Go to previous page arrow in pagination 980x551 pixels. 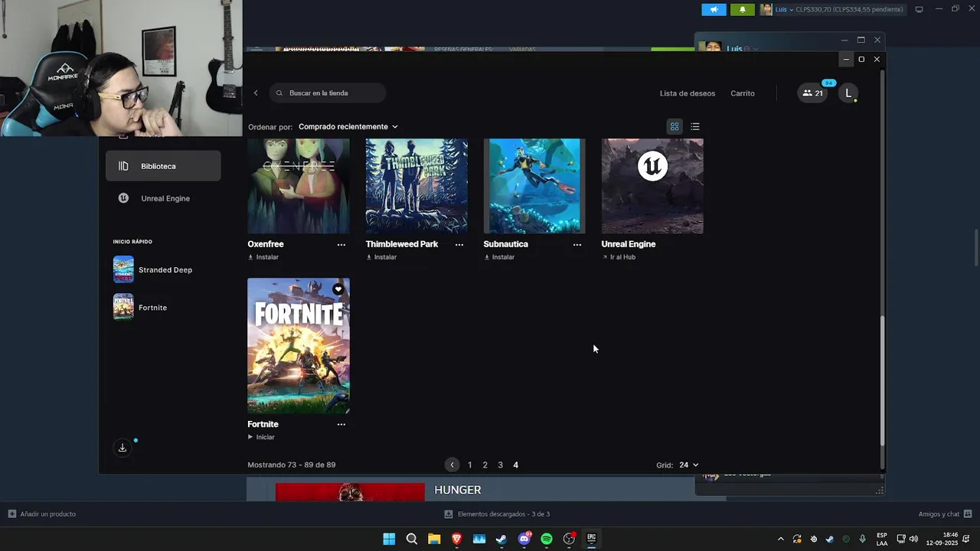(452, 465)
